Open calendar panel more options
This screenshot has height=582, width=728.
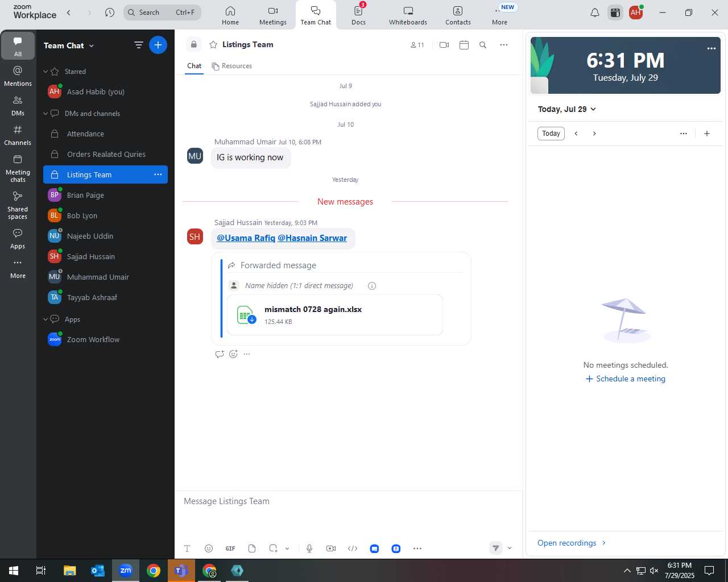click(684, 134)
